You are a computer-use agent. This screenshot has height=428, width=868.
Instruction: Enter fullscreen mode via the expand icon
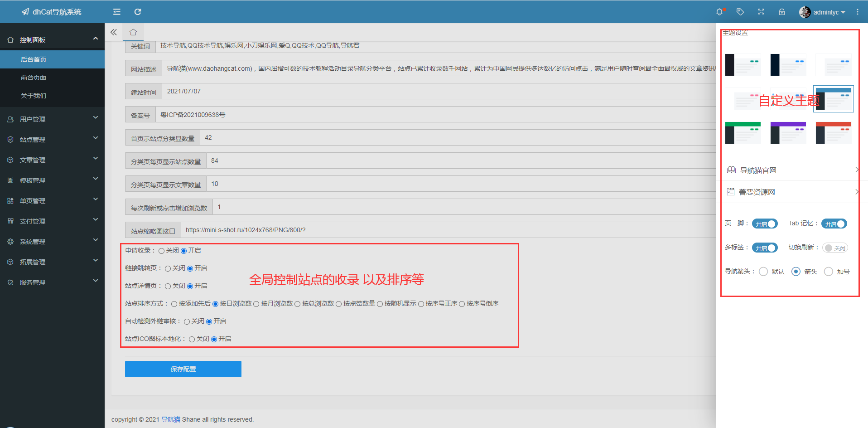[761, 11]
